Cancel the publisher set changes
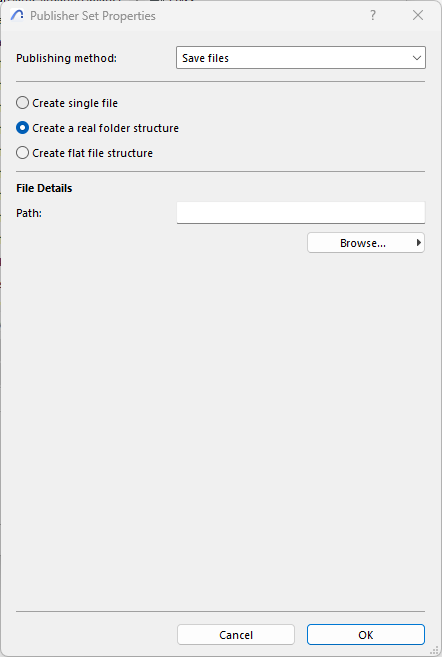This screenshot has width=442, height=657. pyautogui.click(x=236, y=635)
